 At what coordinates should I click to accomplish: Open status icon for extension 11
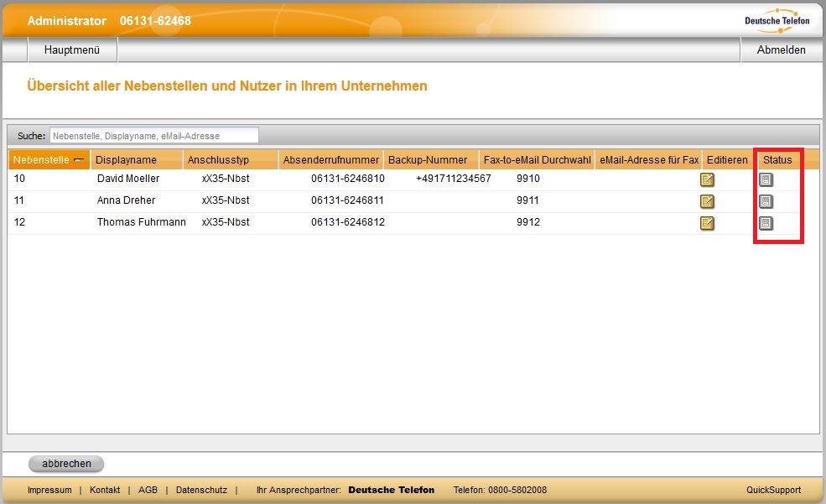766,201
